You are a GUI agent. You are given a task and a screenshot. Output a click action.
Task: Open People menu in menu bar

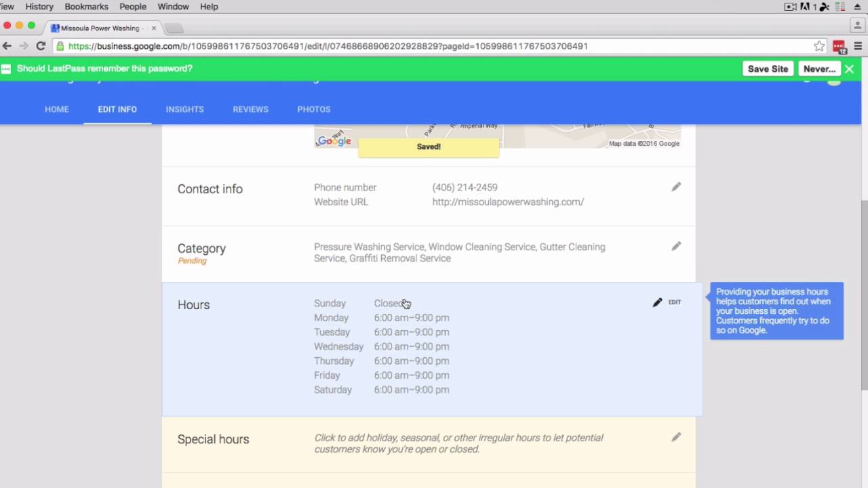coord(133,6)
